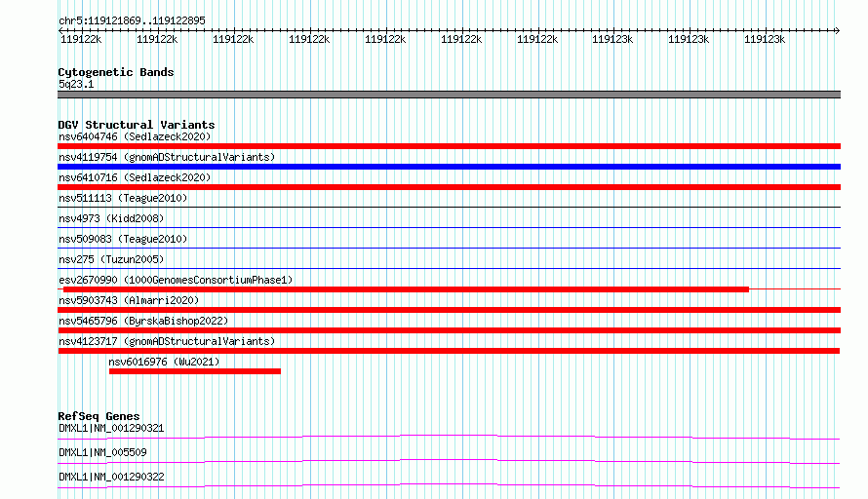868x499 pixels.
Task: Click the blue bar of nsv4119754
Action: pyautogui.click(x=449, y=167)
